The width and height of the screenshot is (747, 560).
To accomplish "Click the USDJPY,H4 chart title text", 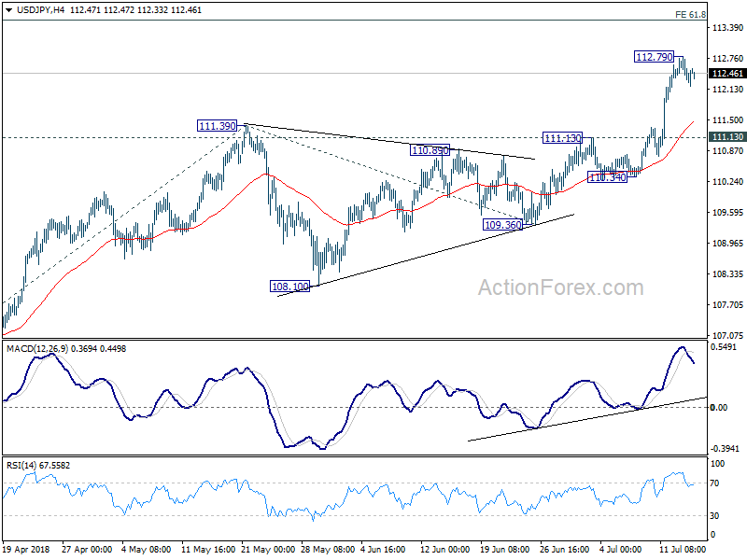I will (40, 10).
